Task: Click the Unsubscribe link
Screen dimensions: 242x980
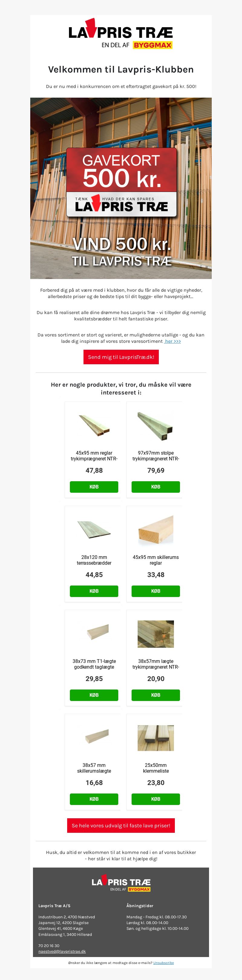Action: (164, 963)
